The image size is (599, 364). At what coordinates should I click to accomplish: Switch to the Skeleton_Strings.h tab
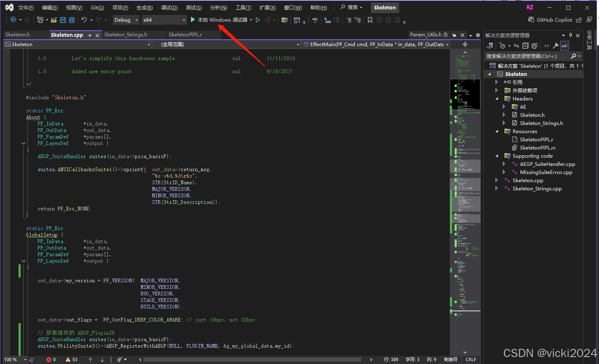tap(126, 35)
